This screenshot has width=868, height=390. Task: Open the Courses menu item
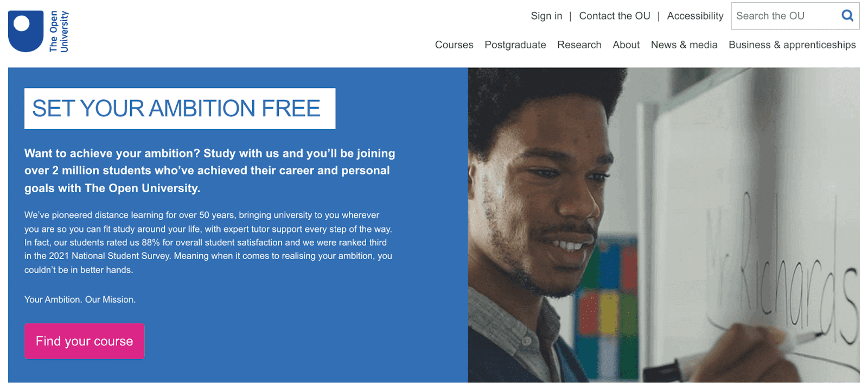click(x=454, y=45)
